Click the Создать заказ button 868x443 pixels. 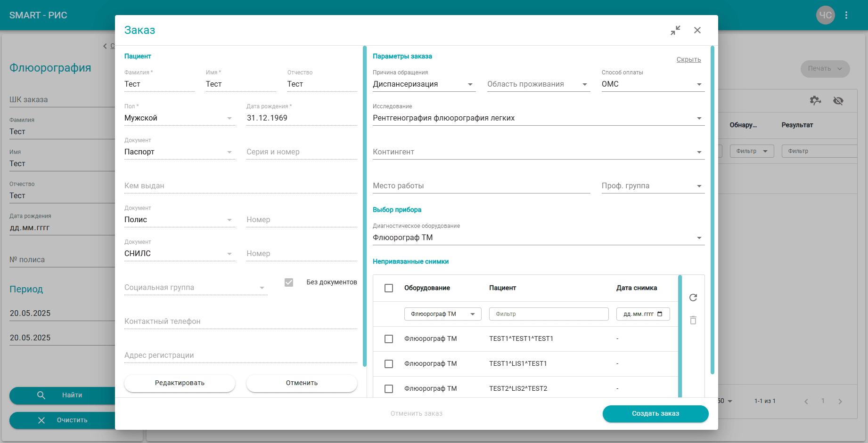(x=655, y=413)
